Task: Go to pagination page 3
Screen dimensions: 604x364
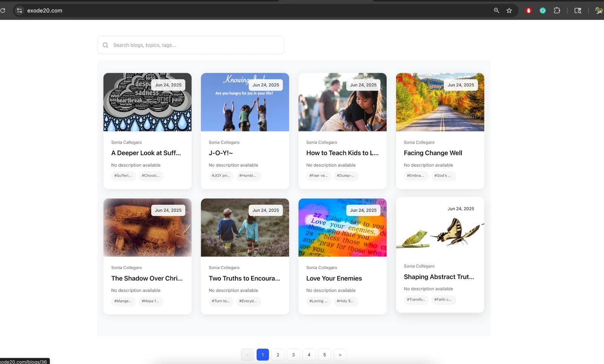Action: click(x=293, y=355)
